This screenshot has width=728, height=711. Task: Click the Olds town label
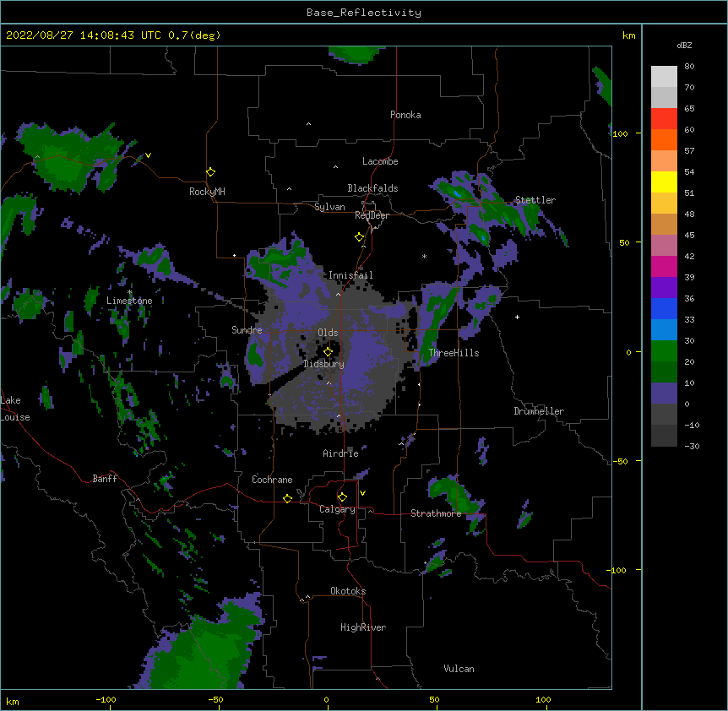[x=328, y=333]
